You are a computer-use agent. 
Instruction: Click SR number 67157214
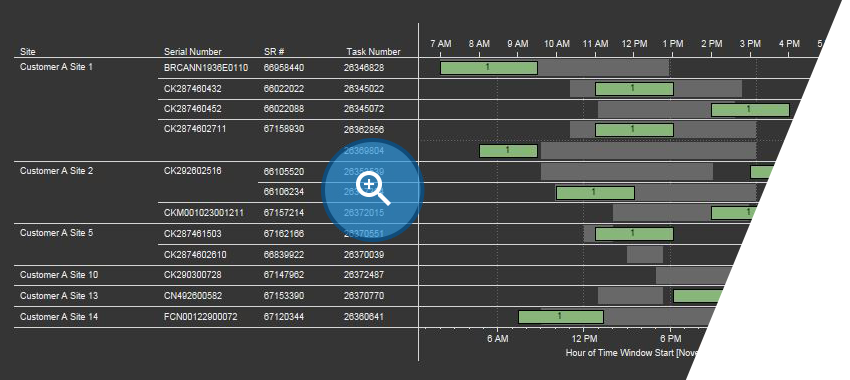284,212
